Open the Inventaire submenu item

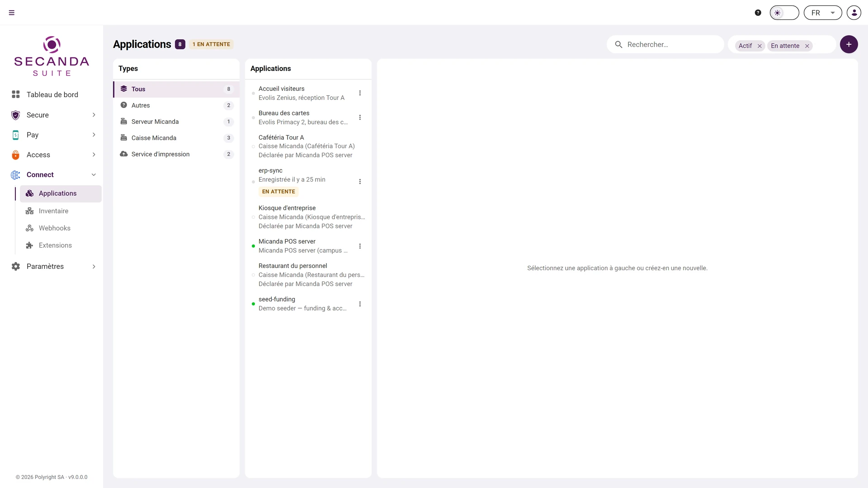pos(61,211)
